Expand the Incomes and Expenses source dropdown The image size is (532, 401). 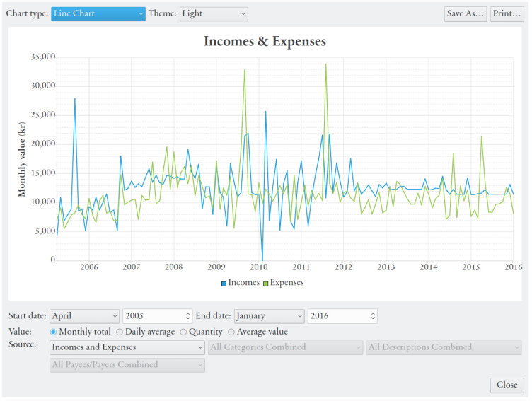[127, 347]
